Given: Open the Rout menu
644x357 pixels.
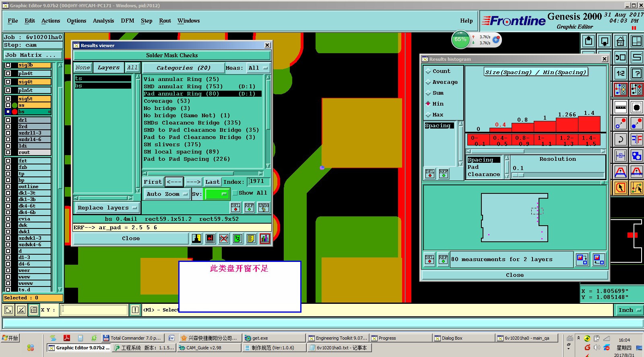Looking at the screenshot, I should coord(165,21).
